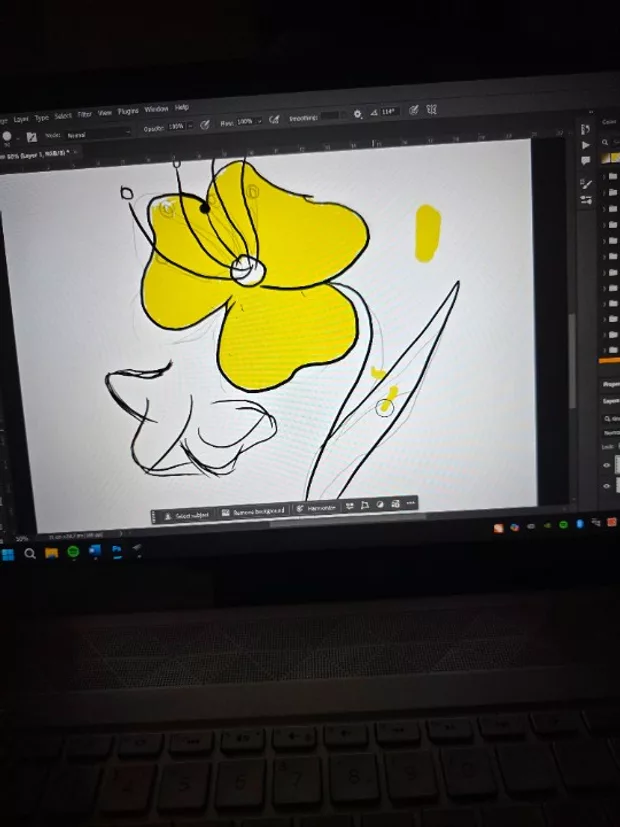620x827 pixels.
Task: Click the zoom level field showing 50%
Action: click(21, 539)
